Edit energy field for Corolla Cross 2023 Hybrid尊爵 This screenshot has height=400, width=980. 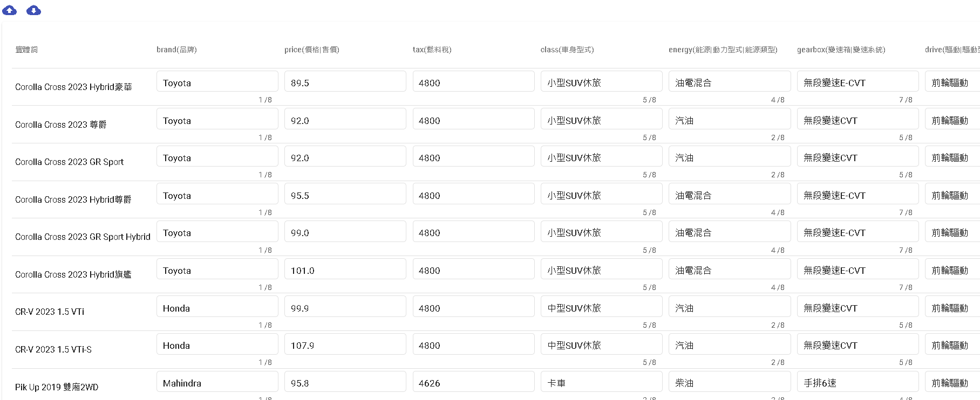click(x=730, y=194)
